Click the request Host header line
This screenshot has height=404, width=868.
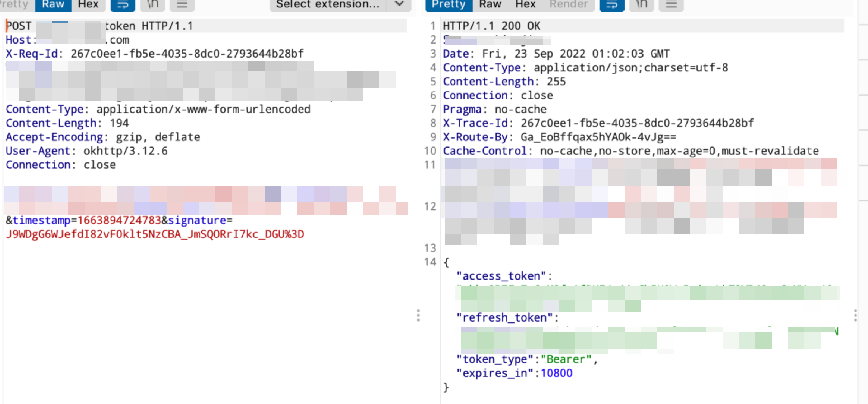67,40
